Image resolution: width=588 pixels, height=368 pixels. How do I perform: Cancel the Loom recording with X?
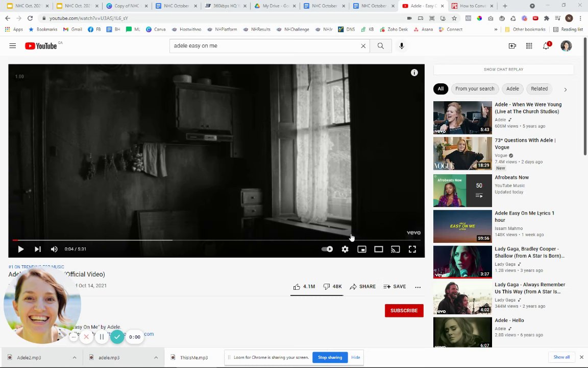click(x=86, y=337)
